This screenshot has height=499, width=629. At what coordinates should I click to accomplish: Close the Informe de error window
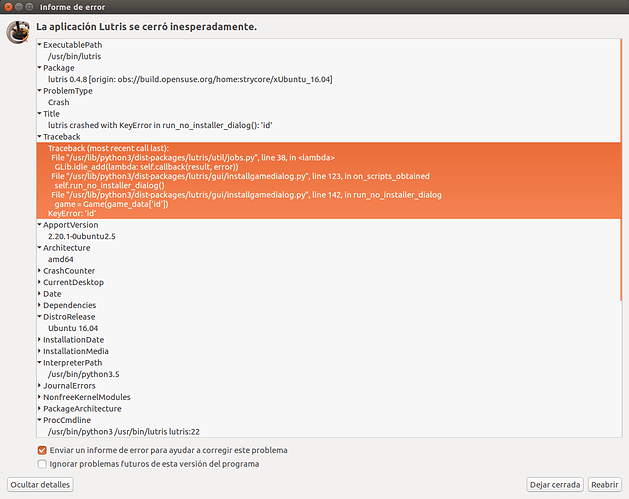tap(8, 7)
